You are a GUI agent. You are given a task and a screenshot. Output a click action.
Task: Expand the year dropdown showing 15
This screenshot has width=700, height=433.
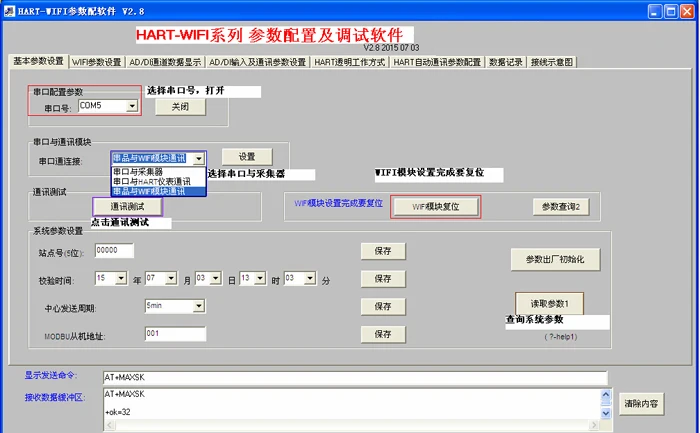coord(121,279)
